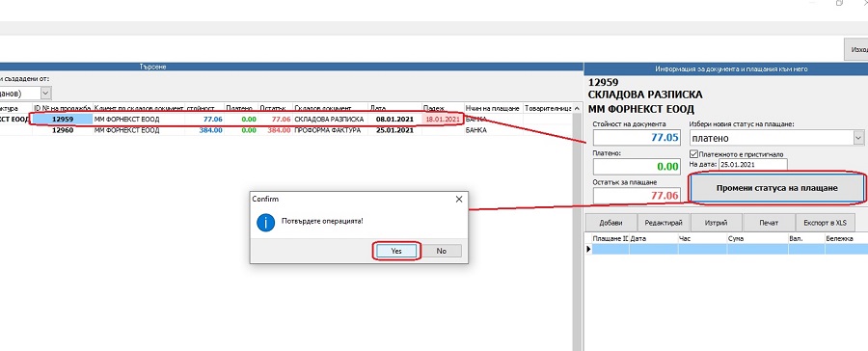Click the info icon in Confirm dialog
868x351 pixels.
tap(266, 222)
